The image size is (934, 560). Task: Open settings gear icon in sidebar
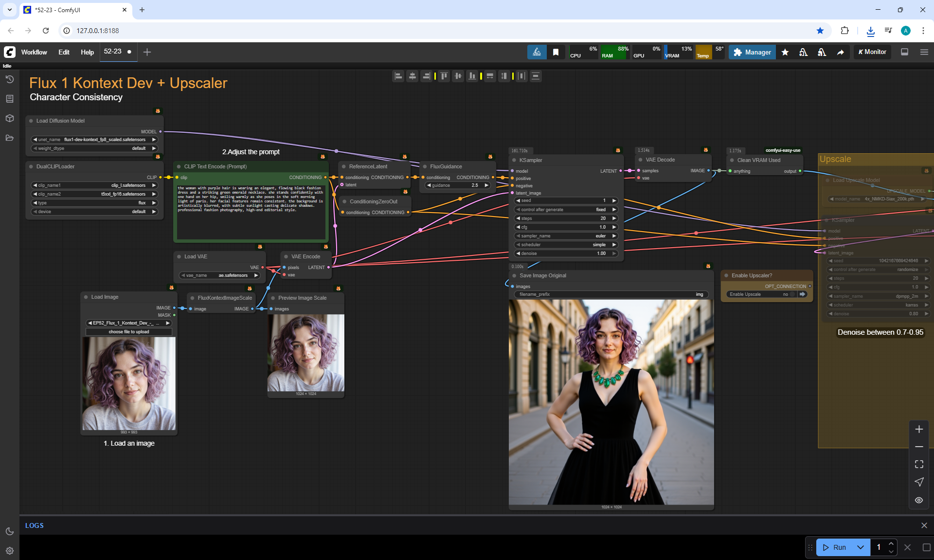pyautogui.click(x=9, y=551)
